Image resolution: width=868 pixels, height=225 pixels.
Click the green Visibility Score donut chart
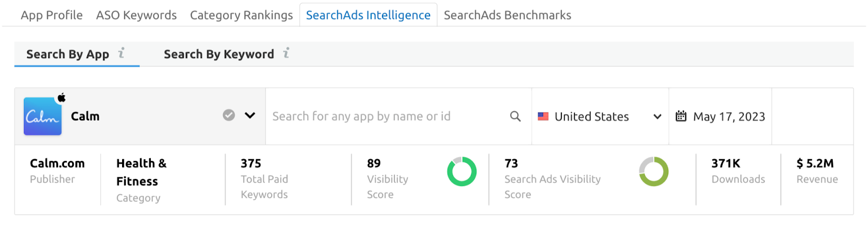tap(462, 171)
